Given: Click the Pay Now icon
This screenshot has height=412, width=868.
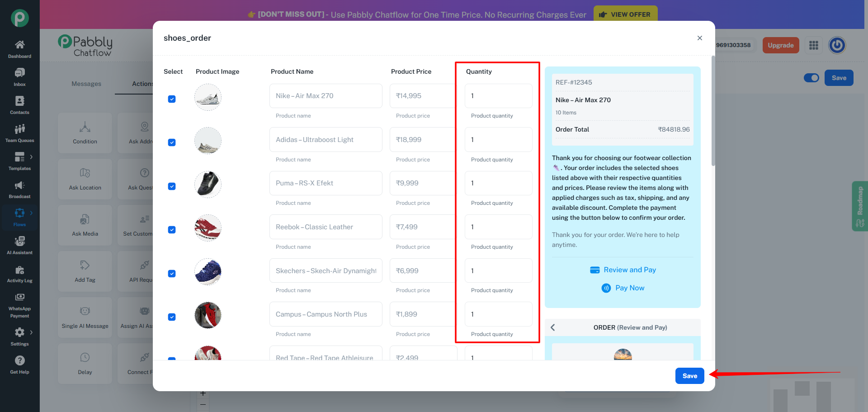Looking at the screenshot, I should tap(606, 288).
